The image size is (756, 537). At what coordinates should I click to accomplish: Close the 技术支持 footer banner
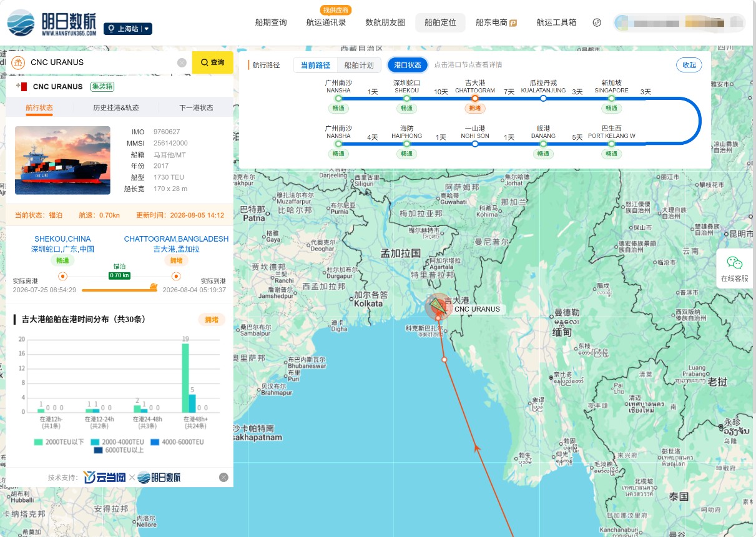click(x=223, y=477)
